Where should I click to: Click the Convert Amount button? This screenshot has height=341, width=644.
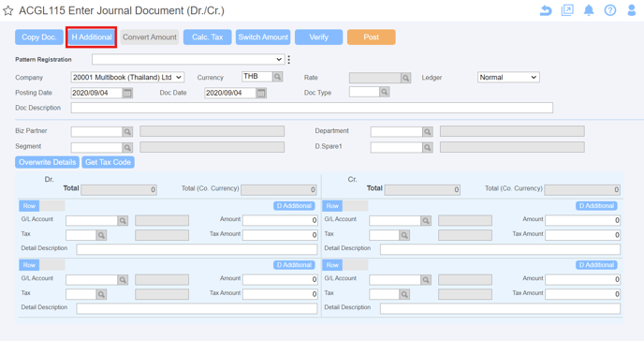coord(150,37)
